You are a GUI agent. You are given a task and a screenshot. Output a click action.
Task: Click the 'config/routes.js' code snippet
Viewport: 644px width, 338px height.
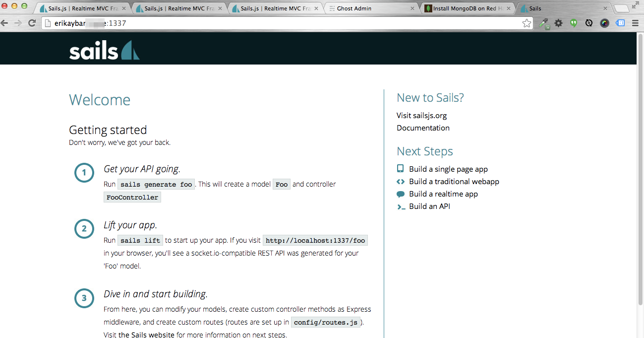(x=326, y=322)
